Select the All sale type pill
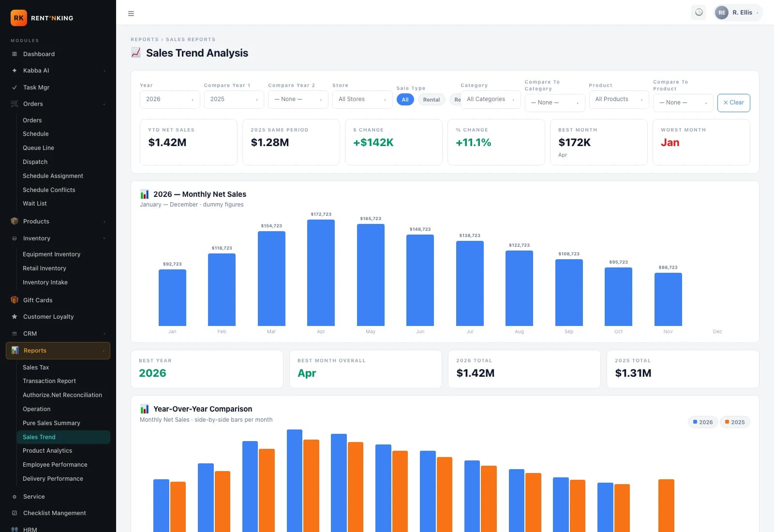The height and width of the screenshot is (532, 774). coord(405,100)
